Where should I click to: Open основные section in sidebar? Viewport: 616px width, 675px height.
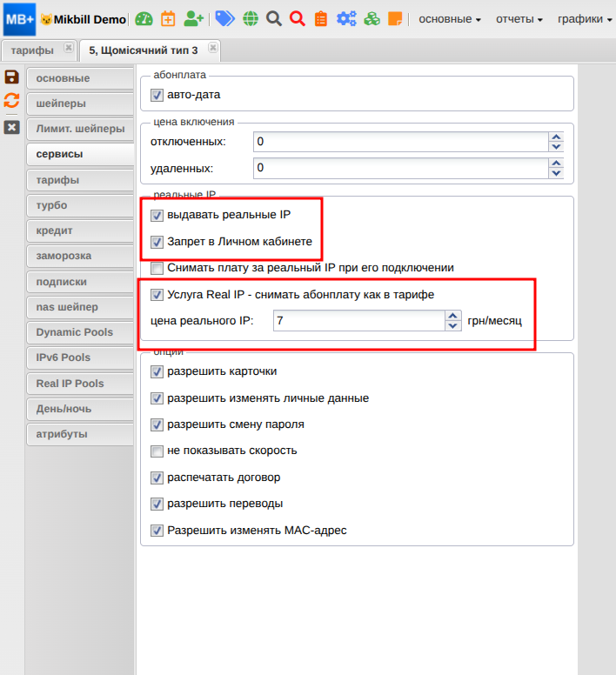coord(80,78)
